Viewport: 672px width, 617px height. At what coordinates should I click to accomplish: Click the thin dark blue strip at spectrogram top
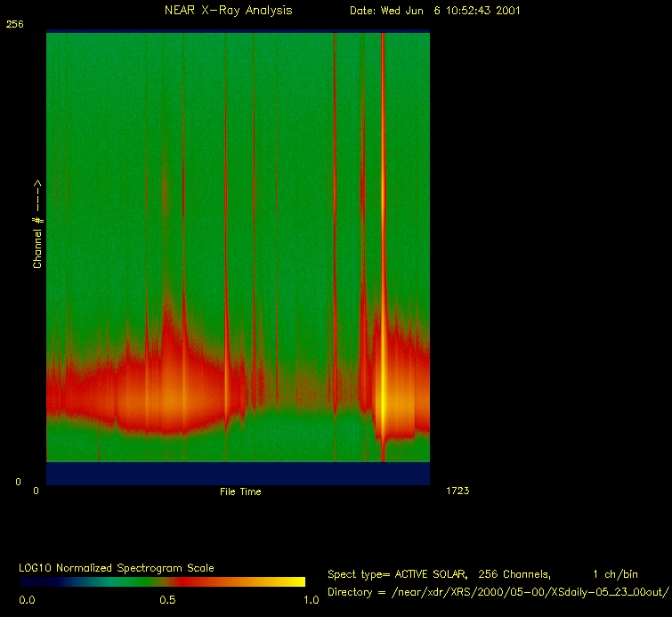238,32
